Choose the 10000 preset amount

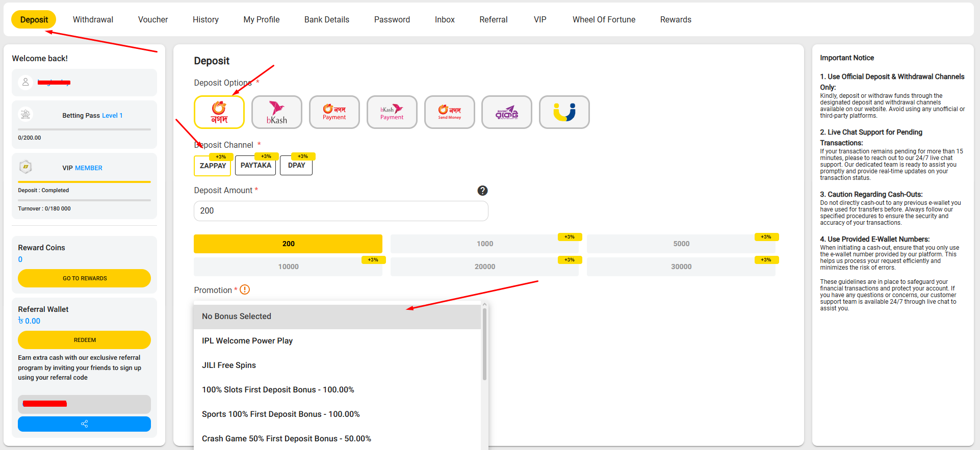click(288, 267)
